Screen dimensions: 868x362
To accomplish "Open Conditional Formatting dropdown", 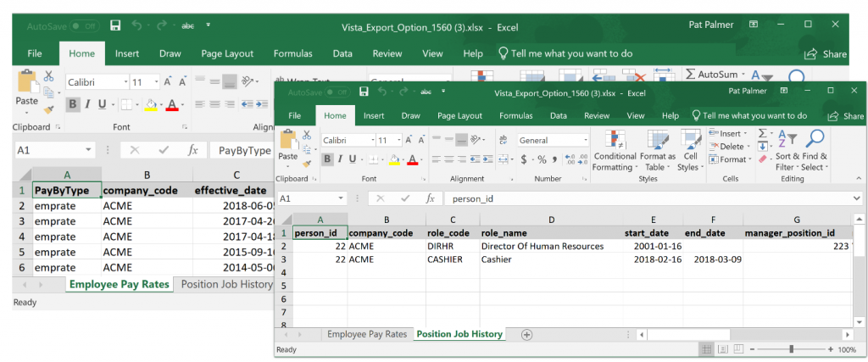I will pos(615,153).
